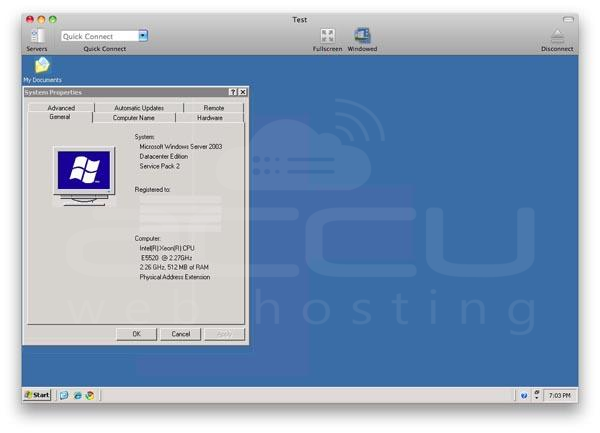Click the green zoom window button

(x=53, y=19)
